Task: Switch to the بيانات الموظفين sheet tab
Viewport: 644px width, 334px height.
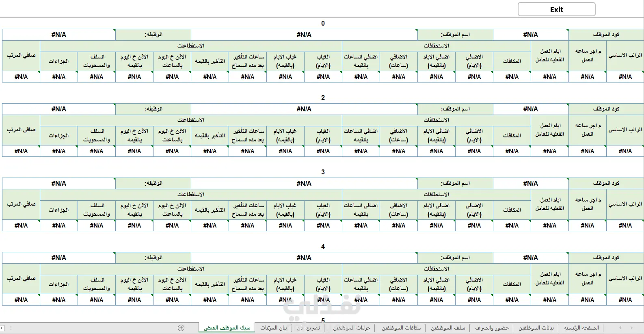Action: 536,328
